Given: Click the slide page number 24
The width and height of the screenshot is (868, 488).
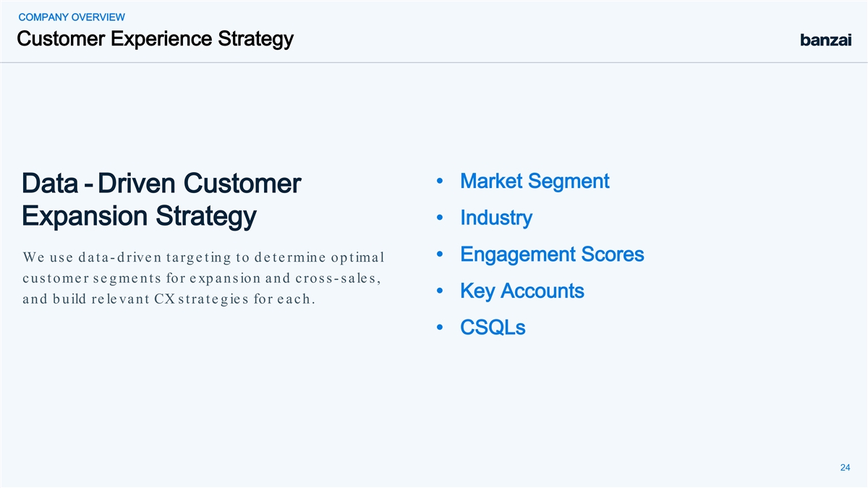Looking at the screenshot, I should click(845, 468).
